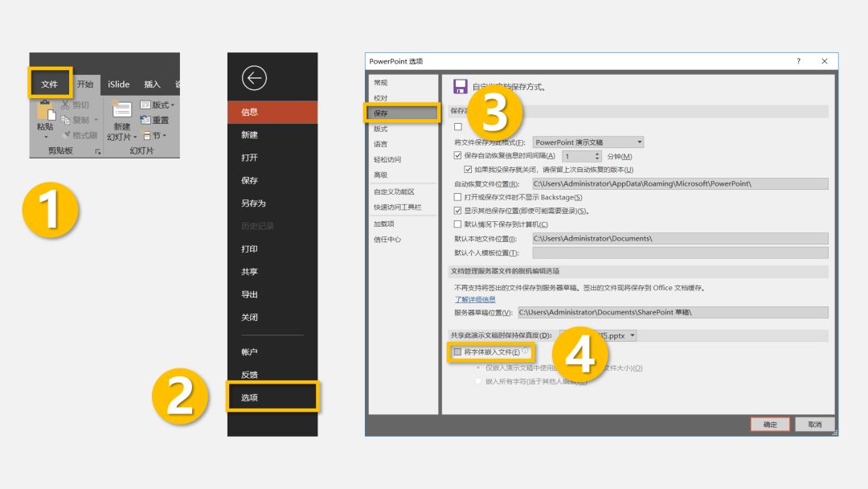Uncheck 显示其他保存位置(即使可能需要登录)
868x489 pixels.
tap(457, 212)
